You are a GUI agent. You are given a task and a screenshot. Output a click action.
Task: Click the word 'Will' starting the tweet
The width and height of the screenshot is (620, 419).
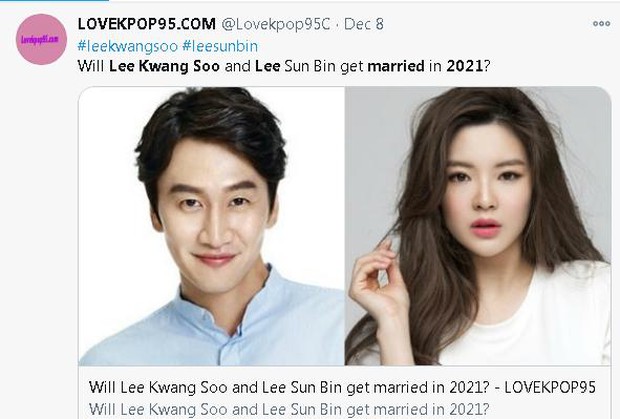coord(91,66)
